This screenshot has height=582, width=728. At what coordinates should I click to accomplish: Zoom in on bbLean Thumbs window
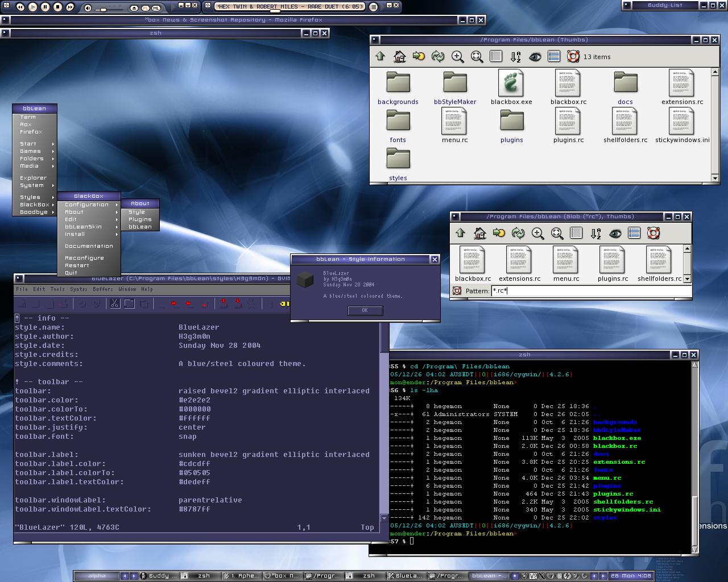(x=457, y=56)
